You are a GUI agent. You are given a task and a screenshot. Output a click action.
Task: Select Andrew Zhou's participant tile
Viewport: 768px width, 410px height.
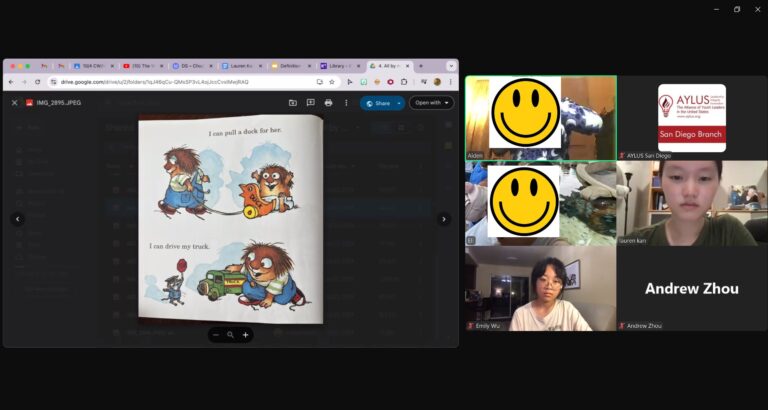click(692, 289)
